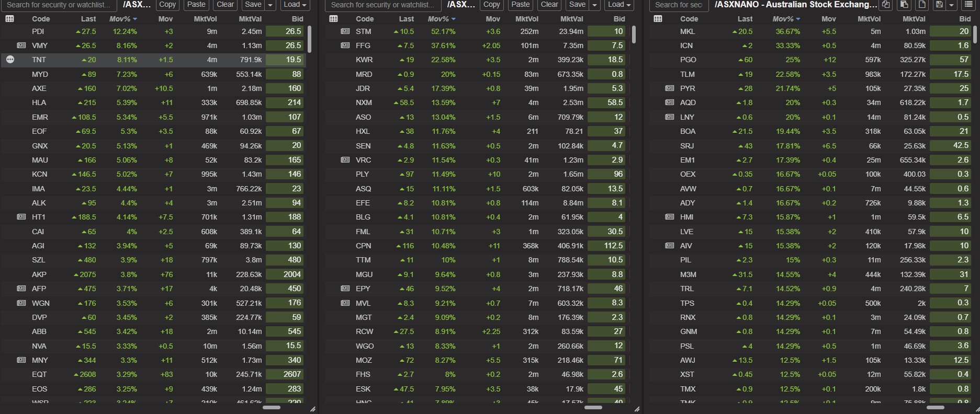Click the announcement icon beside HT1
Viewport: 980px width, 414px height.
[21, 217]
